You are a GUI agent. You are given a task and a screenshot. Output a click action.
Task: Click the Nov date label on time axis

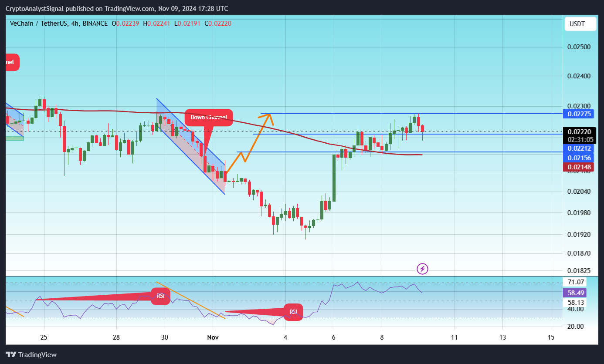tap(213, 337)
